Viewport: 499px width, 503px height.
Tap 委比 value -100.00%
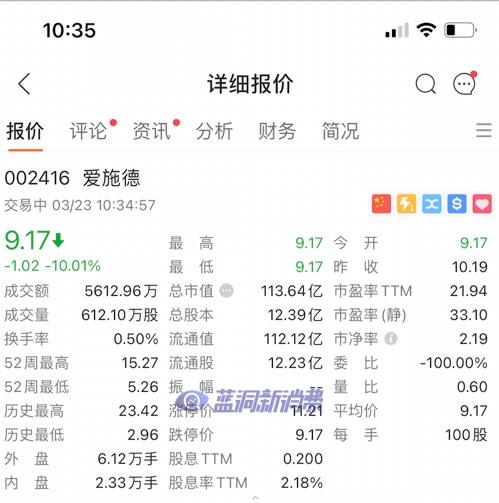click(x=454, y=363)
